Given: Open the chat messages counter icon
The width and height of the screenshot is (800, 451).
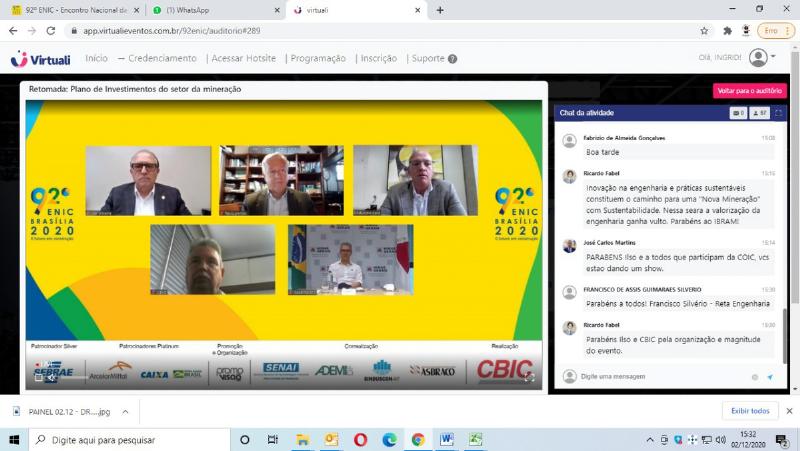Looking at the screenshot, I should [738, 113].
